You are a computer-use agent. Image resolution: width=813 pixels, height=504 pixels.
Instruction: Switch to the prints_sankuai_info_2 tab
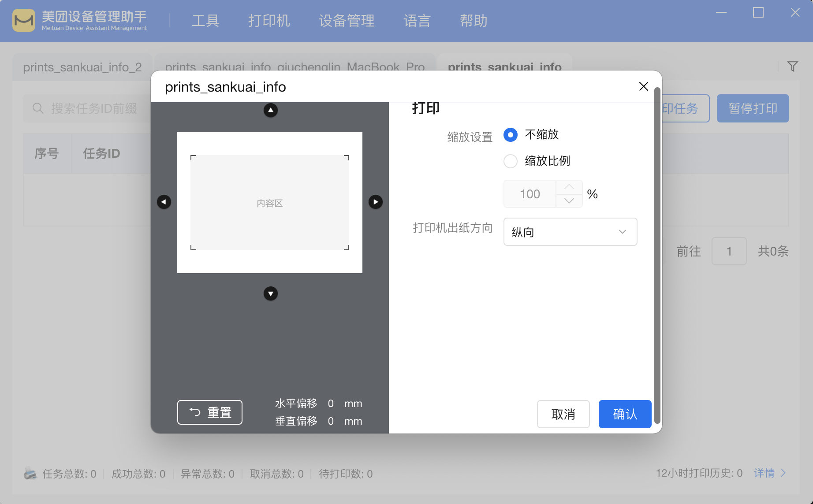click(82, 67)
